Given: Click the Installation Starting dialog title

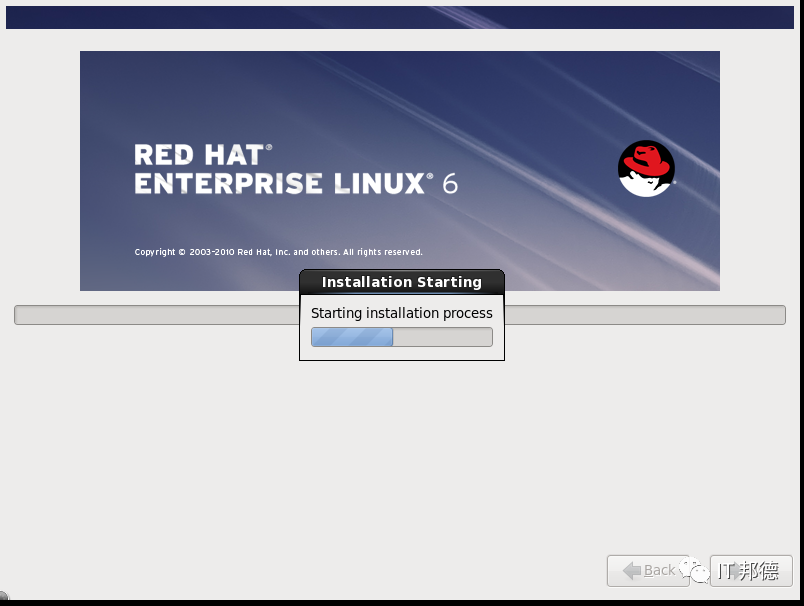Looking at the screenshot, I should (x=401, y=282).
